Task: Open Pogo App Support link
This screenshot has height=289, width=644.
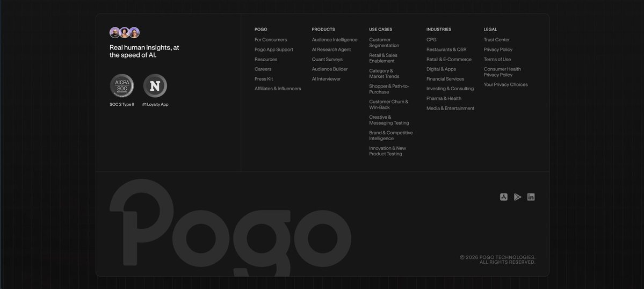Action: pyautogui.click(x=274, y=49)
